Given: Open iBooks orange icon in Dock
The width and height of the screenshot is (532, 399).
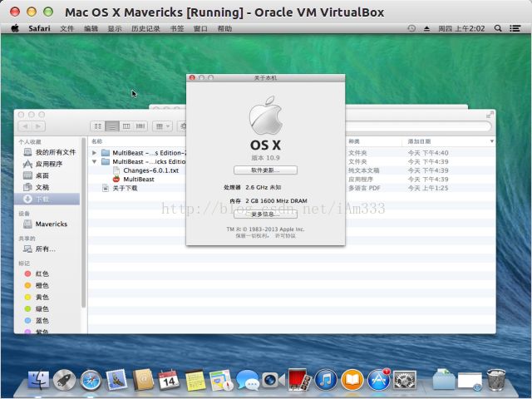Looking at the screenshot, I should pyautogui.click(x=352, y=380).
